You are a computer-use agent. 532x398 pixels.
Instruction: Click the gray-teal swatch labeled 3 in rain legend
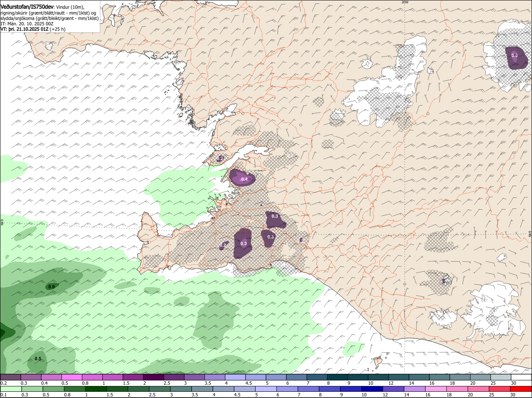pyautogui.click(x=181, y=389)
